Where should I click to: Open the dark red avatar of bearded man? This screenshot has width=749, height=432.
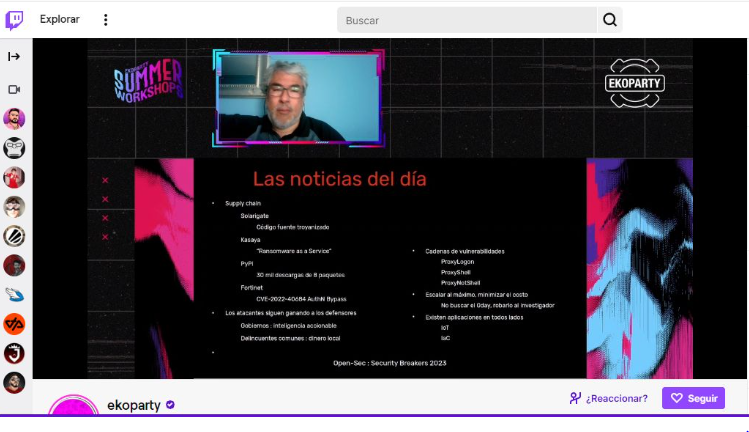(x=14, y=266)
